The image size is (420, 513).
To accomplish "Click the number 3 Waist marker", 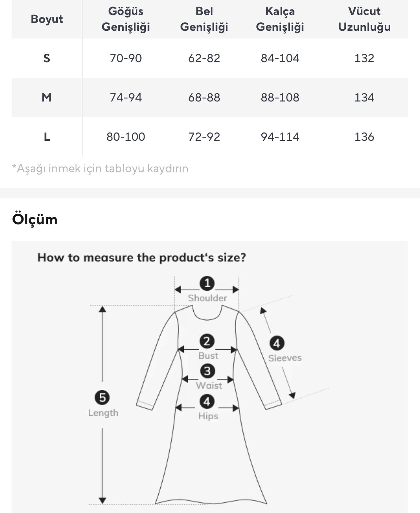I will [x=207, y=371].
